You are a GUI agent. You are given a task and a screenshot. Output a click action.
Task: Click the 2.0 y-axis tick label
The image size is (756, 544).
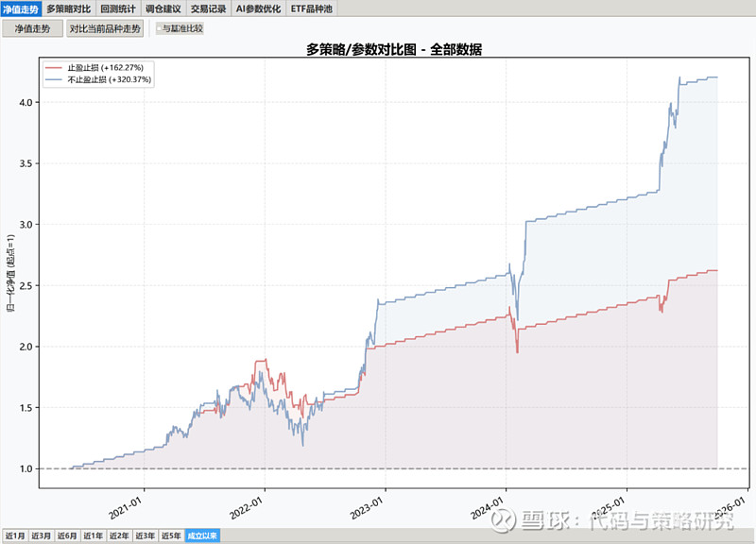(x=26, y=347)
